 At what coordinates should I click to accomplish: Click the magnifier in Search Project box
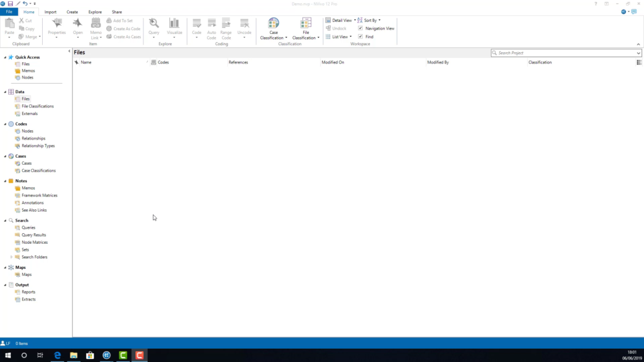click(x=494, y=53)
